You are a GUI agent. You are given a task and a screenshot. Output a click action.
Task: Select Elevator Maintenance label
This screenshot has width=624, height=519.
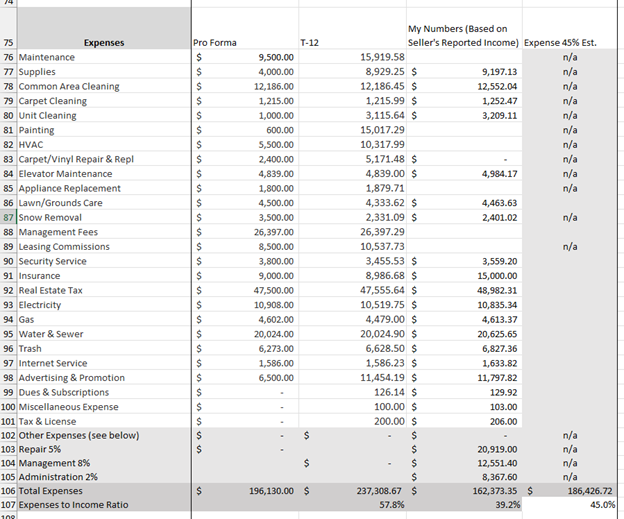(104, 174)
